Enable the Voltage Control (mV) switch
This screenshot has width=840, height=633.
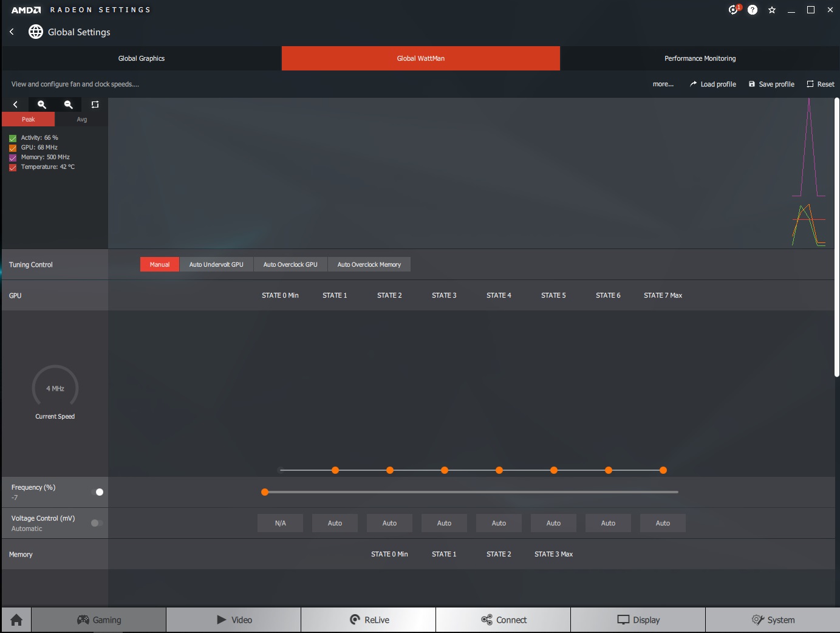point(97,523)
